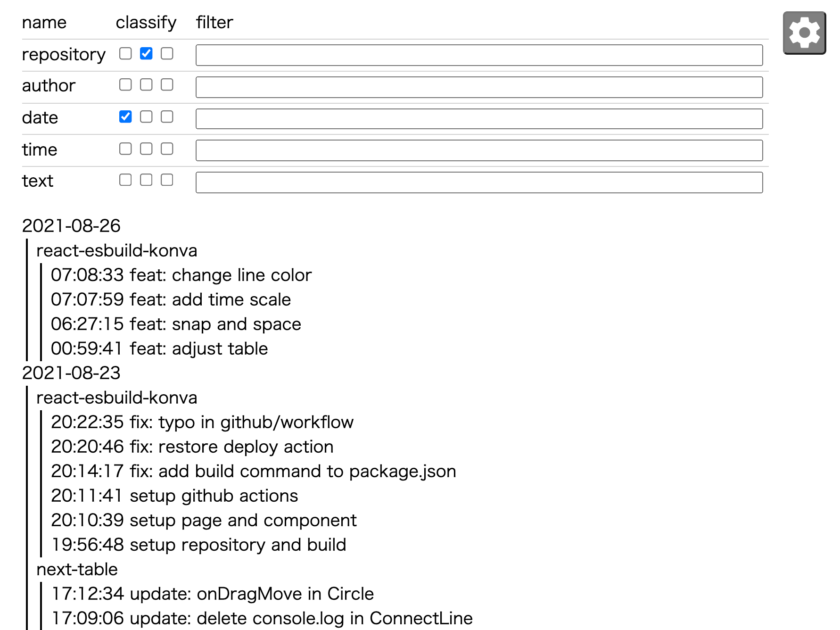
Task: Click the text filter field
Action: pyautogui.click(x=479, y=182)
